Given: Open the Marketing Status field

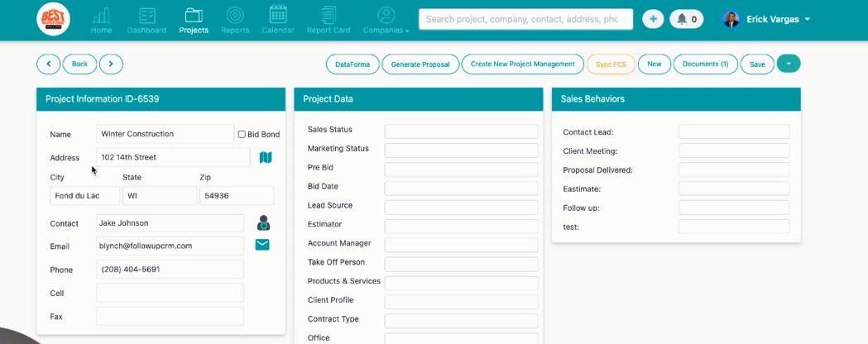Looking at the screenshot, I should [462, 150].
